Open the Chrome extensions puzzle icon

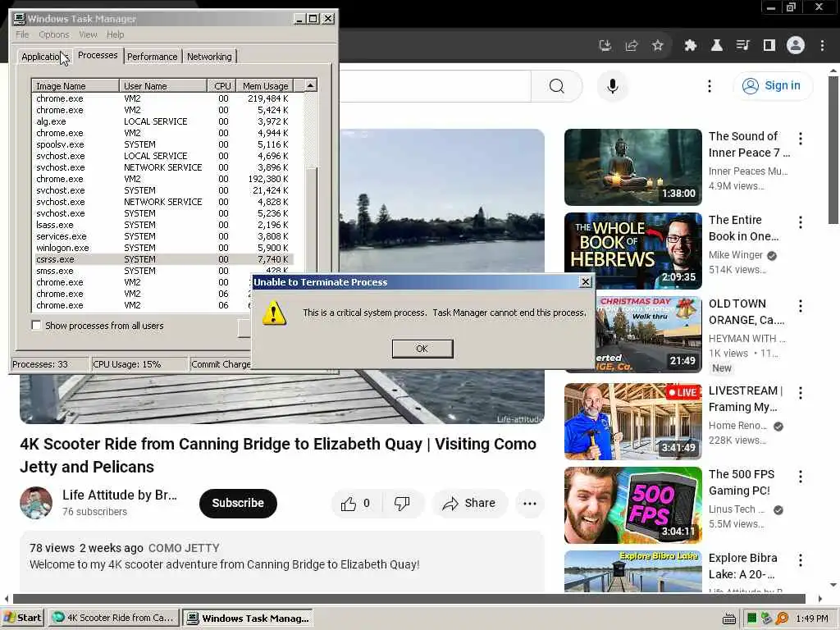point(691,46)
